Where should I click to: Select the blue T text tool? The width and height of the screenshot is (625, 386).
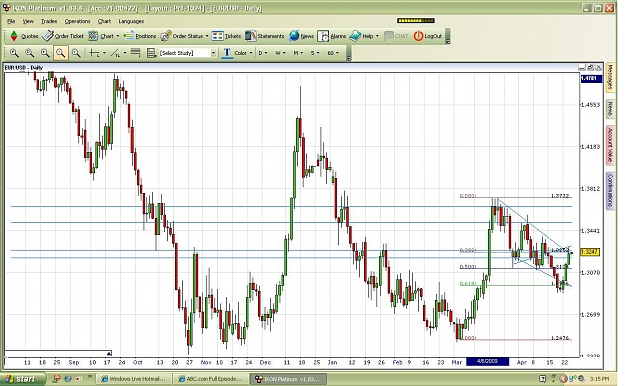227,53
